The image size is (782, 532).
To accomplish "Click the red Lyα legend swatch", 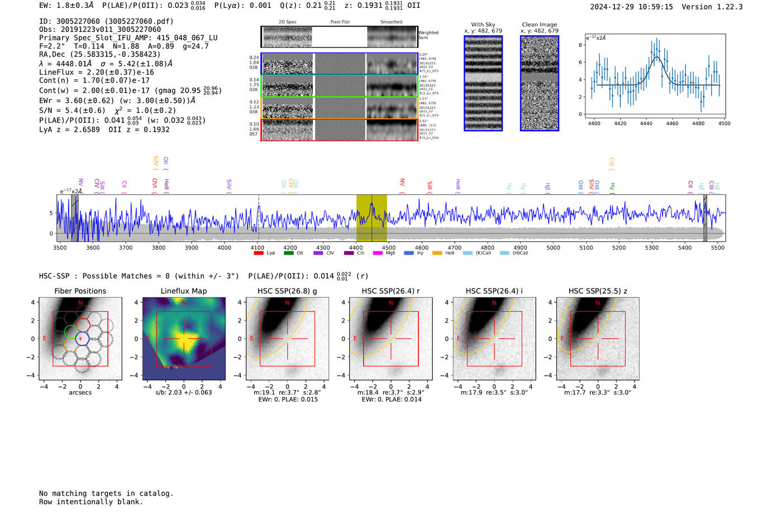I will 258,253.
